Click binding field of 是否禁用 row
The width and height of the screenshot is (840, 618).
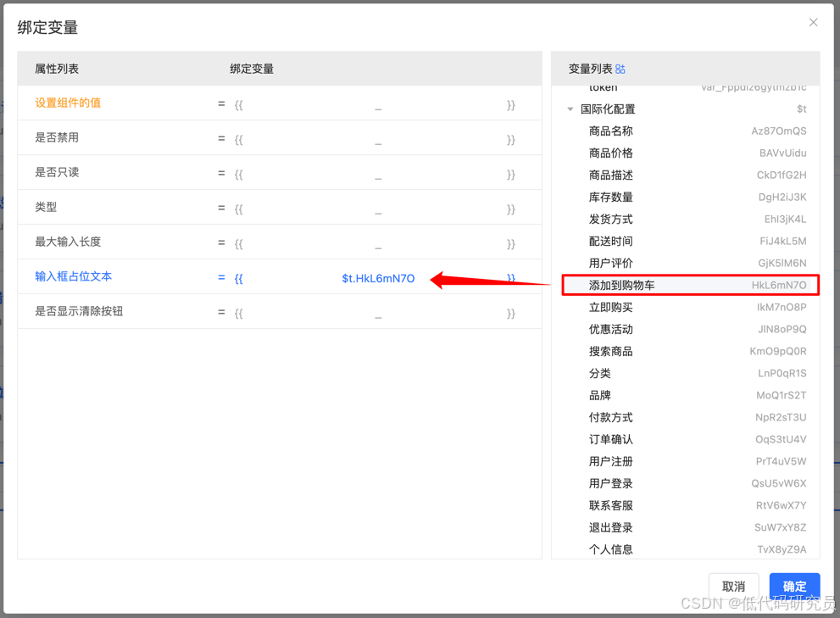coord(375,140)
